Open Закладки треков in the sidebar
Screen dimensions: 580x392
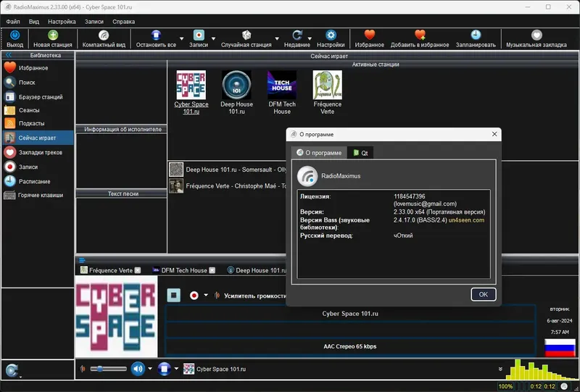point(38,152)
